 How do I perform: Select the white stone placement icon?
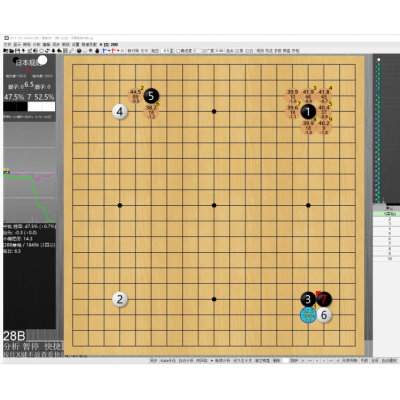coord(85,51)
